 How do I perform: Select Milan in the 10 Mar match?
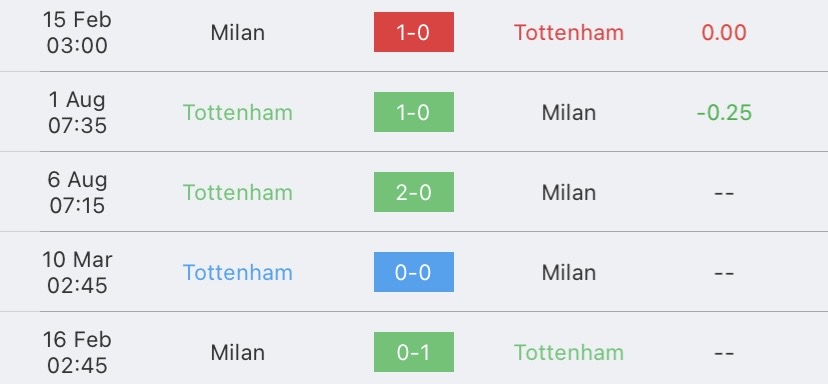tap(569, 273)
